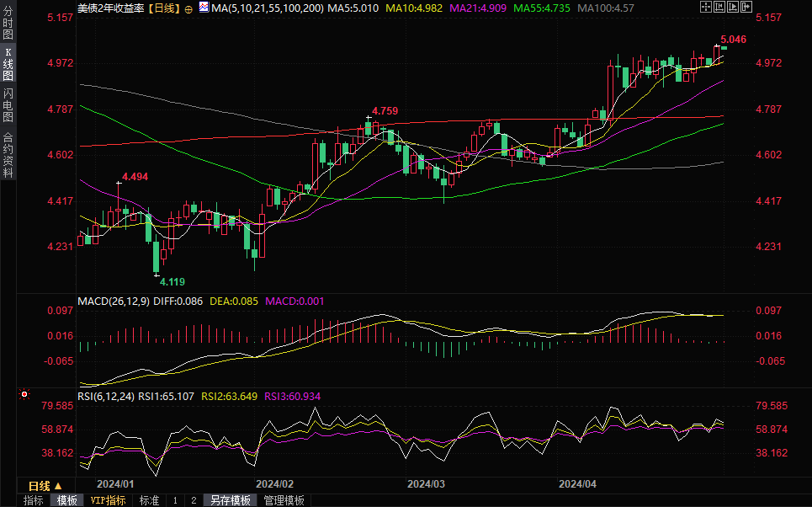Click the red sun marker beside RSI panel
The height and width of the screenshot is (507, 812).
(24, 394)
